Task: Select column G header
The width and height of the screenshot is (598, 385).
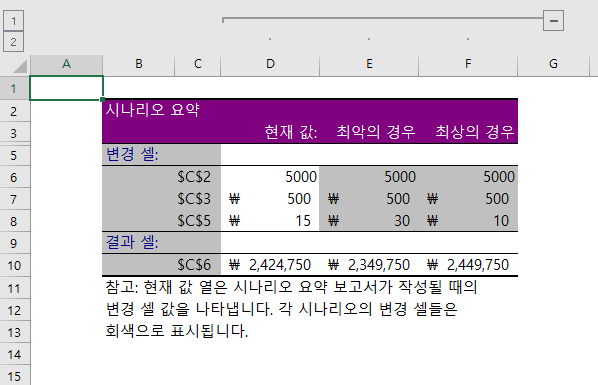Action: pos(553,64)
